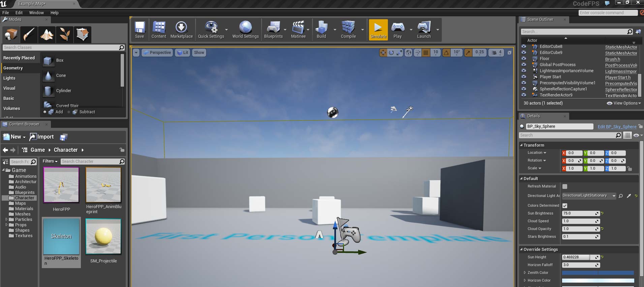The image size is (644, 287).
Task: Expand the Particles folder
Action: (6, 220)
